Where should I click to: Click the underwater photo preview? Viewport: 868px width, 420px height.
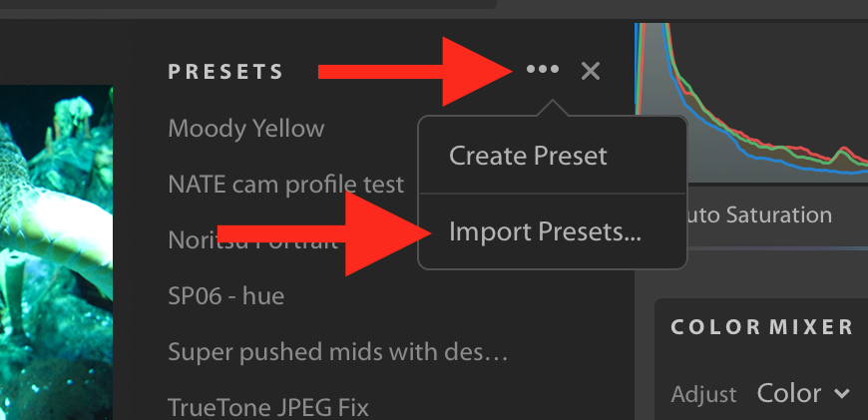coord(56,249)
